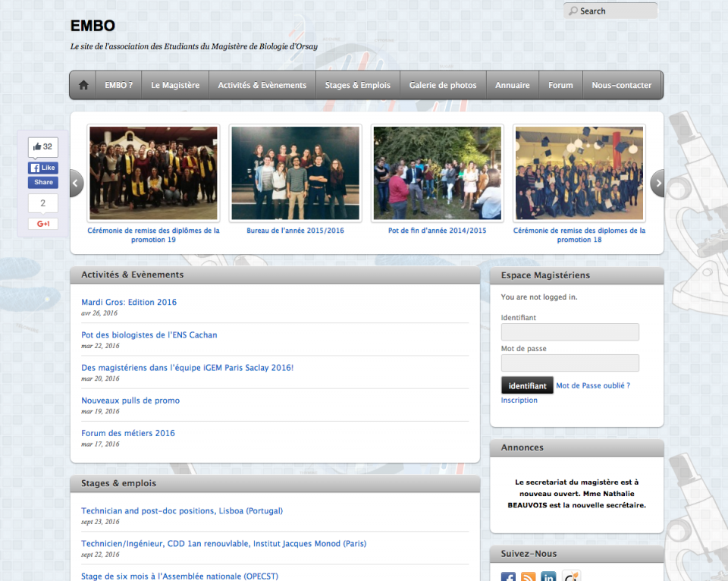Open the Le Magistère menu
The width and height of the screenshot is (728, 581).
[175, 85]
